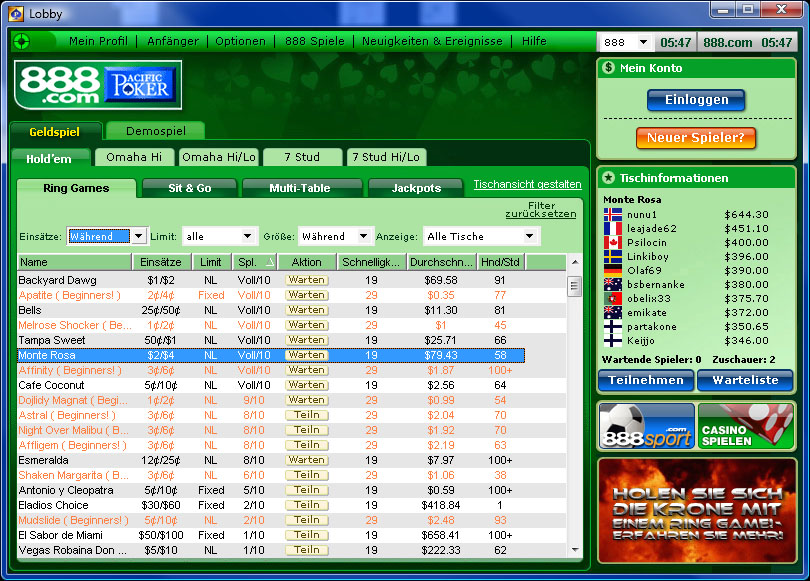The image size is (810, 581).
Task: Click the table list scroll-up arrow
Action: point(575,262)
